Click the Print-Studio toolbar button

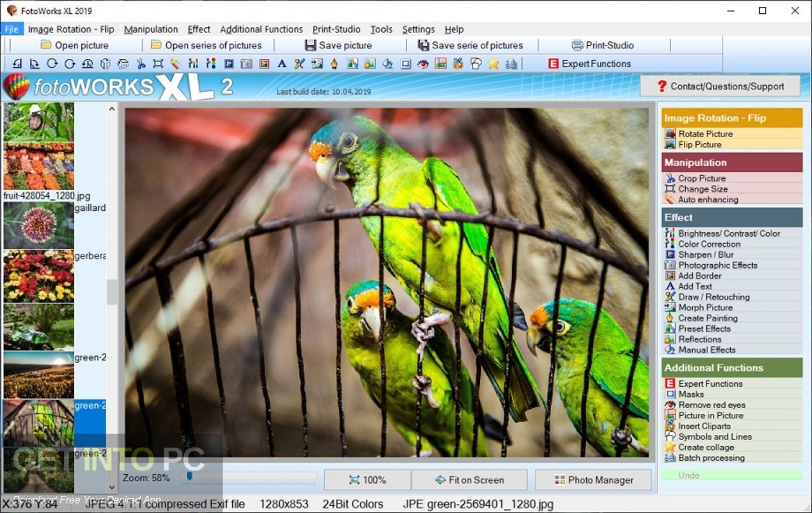tap(603, 45)
